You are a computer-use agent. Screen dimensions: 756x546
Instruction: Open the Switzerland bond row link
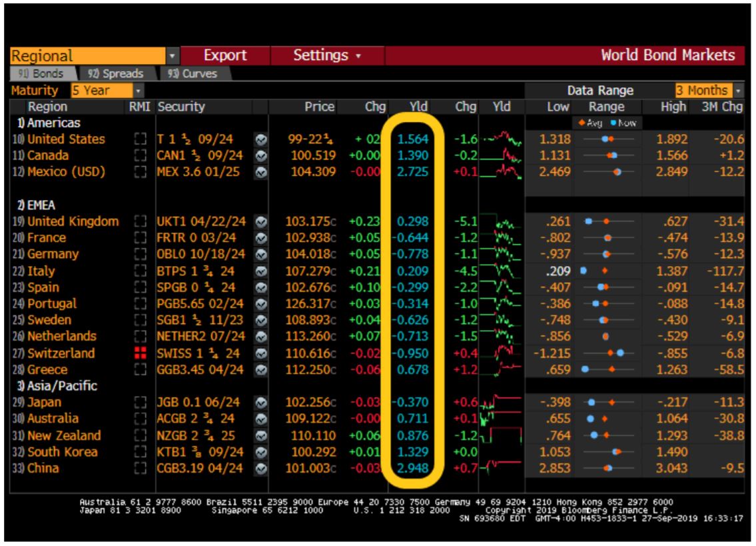61,353
